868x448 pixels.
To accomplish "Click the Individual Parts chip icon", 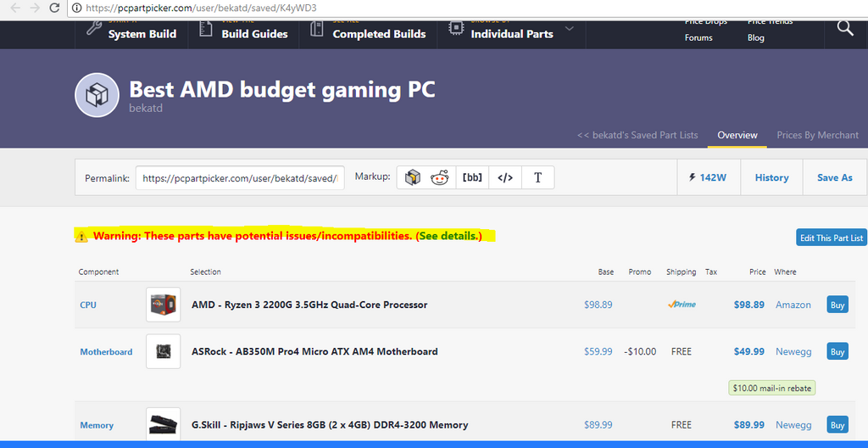I will pos(455,29).
